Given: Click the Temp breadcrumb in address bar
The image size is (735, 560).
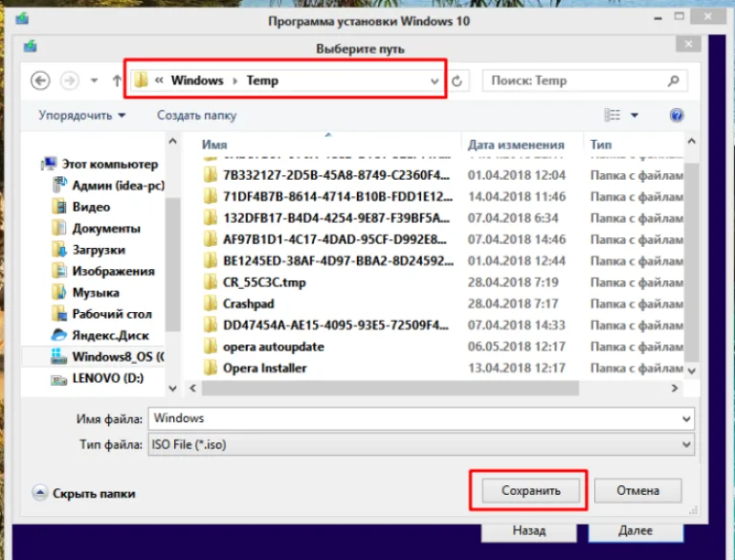Looking at the screenshot, I should 262,80.
